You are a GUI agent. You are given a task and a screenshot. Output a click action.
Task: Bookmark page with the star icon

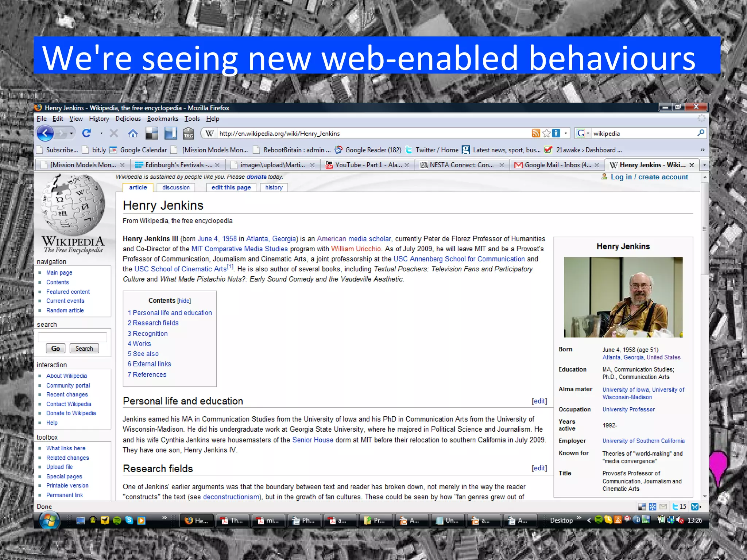[x=546, y=133]
